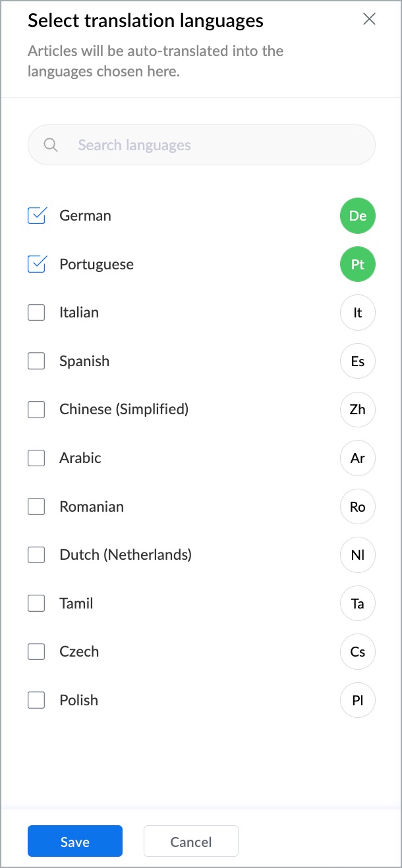Check the Chinese (Simplified) checkbox
The image size is (402, 868).
click(36, 409)
